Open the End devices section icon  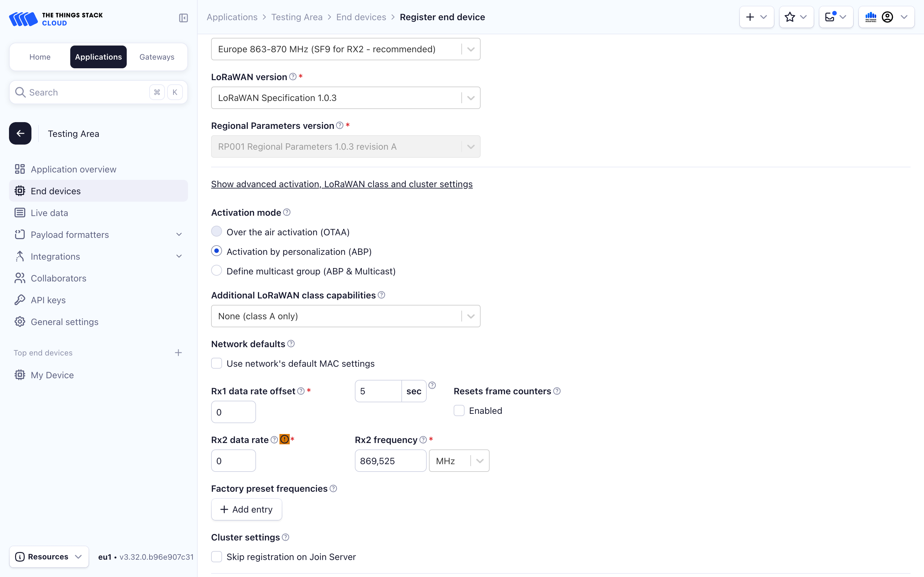tap(20, 191)
